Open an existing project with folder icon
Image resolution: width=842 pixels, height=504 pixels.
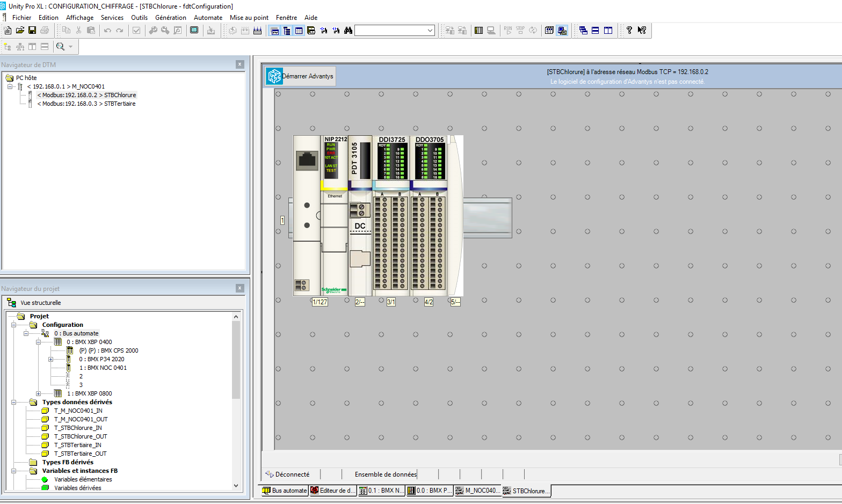click(x=20, y=31)
